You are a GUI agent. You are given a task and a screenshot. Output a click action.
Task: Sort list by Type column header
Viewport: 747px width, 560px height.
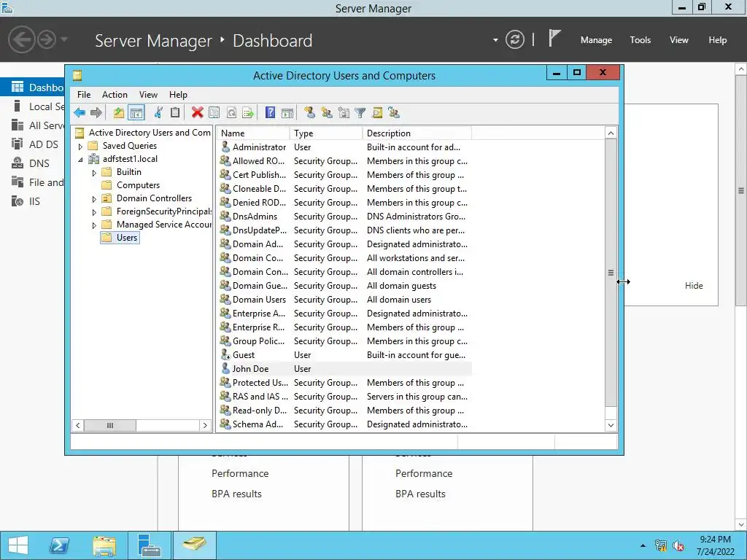click(326, 133)
